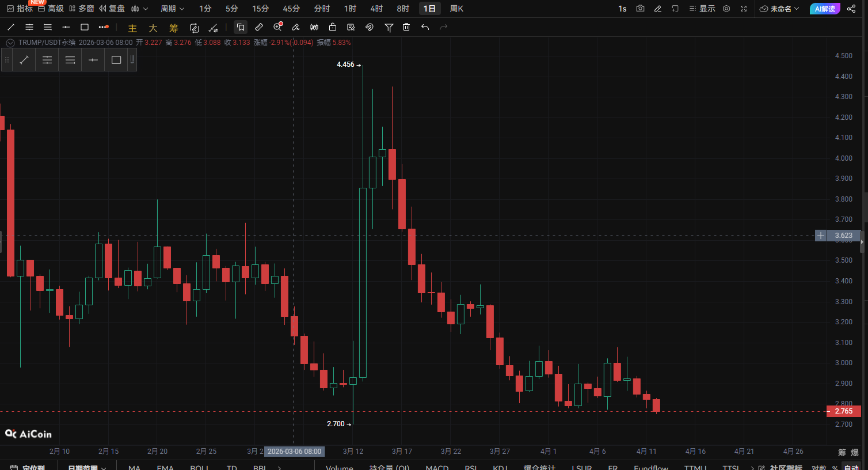Select three-line tool in the floating toolbar
The width and height of the screenshot is (868, 470).
(70, 60)
